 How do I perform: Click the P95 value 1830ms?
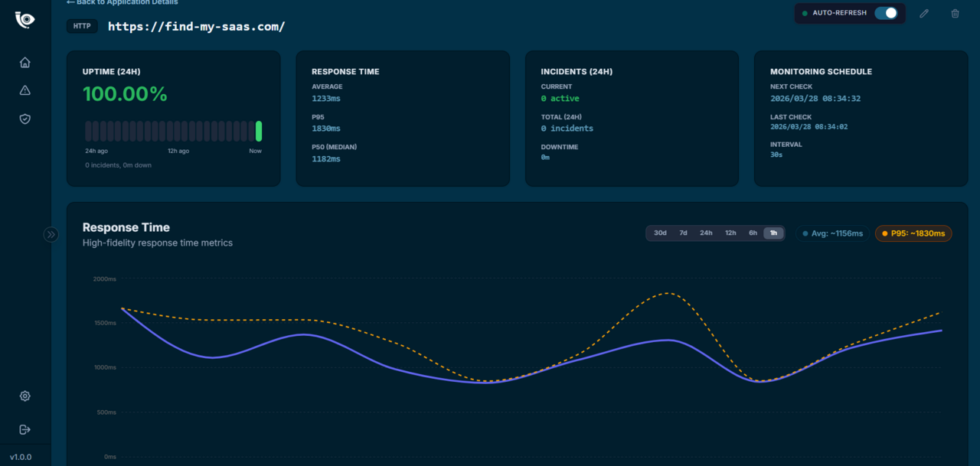(326, 129)
